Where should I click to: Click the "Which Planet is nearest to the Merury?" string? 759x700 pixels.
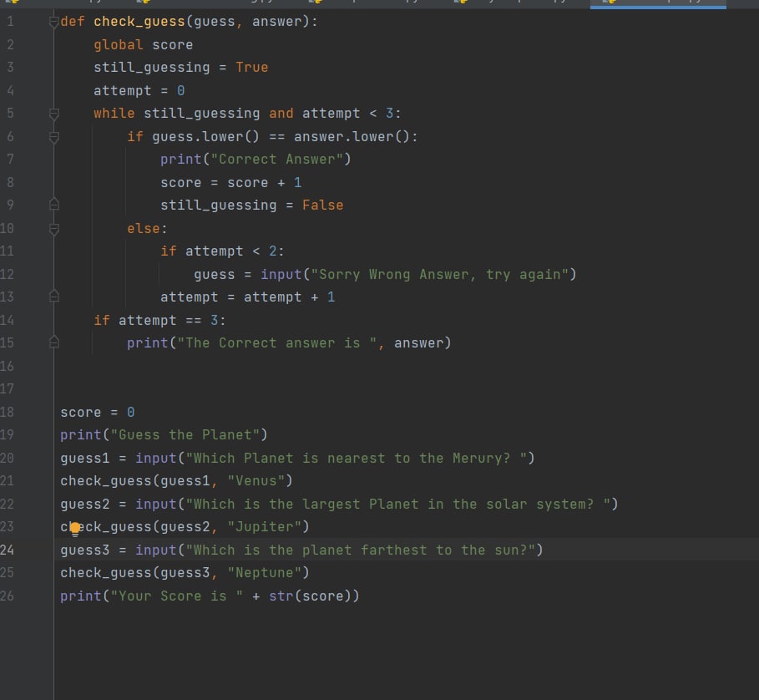(357, 458)
